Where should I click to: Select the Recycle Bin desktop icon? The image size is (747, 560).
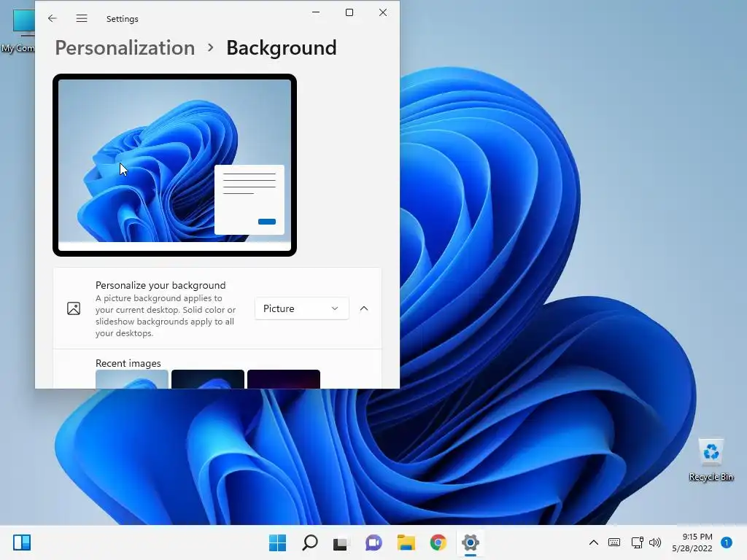pyautogui.click(x=711, y=460)
